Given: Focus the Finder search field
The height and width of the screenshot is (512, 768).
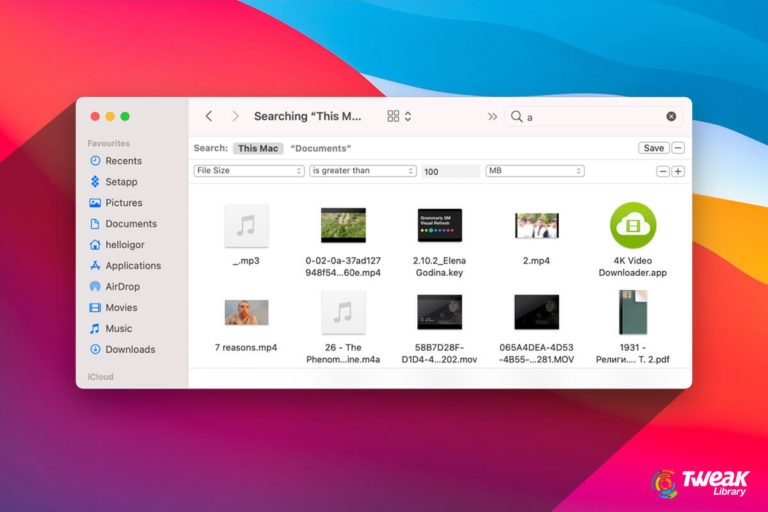Looking at the screenshot, I should [594, 117].
